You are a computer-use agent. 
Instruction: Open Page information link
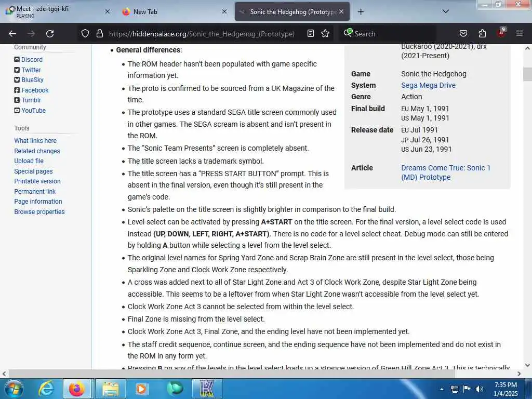(x=38, y=202)
